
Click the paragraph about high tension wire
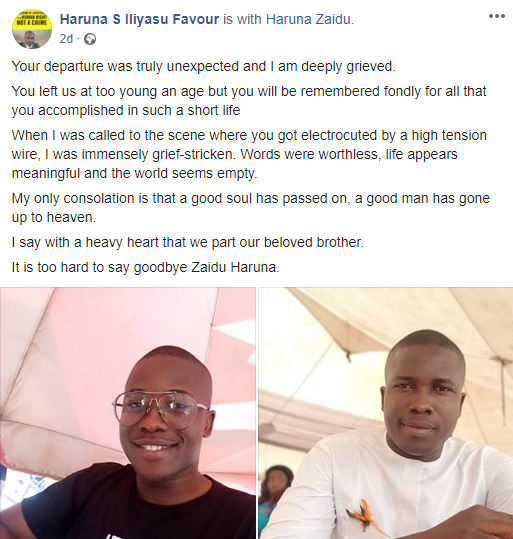[x=249, y=154]
